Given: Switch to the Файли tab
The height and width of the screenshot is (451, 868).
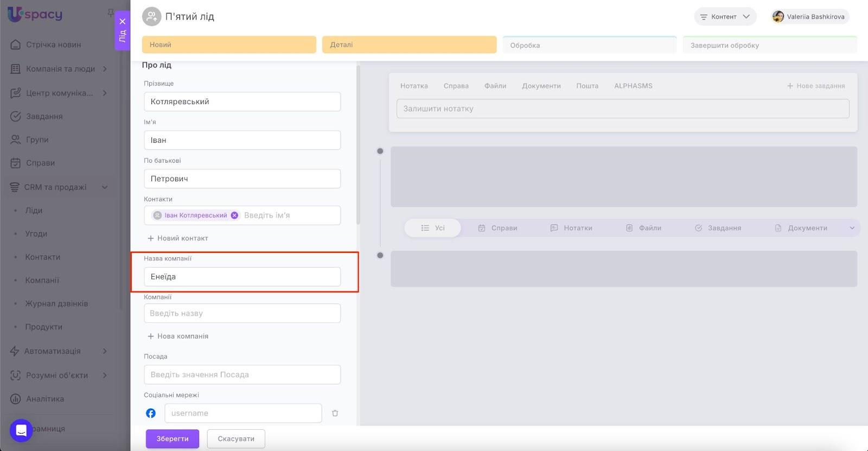Looking at the screenshot, I should click(495, 86).
